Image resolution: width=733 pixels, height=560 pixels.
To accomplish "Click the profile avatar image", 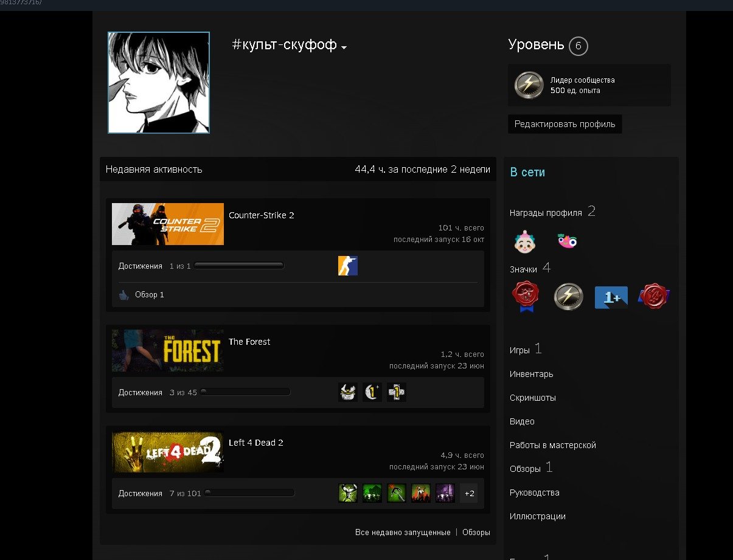I will [159, 83].
